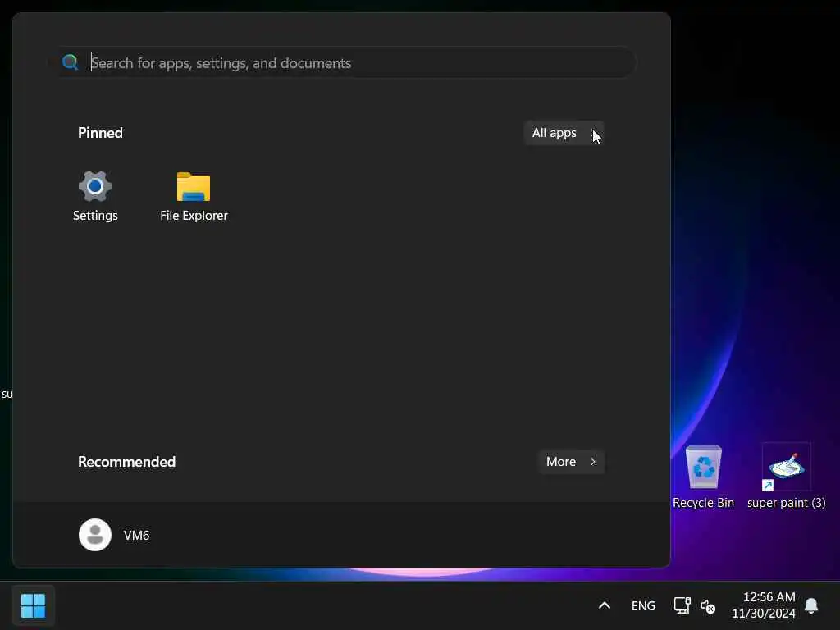Expand the hidden system tray icons chevron
The image size is (840, 630).
[605, 606]
